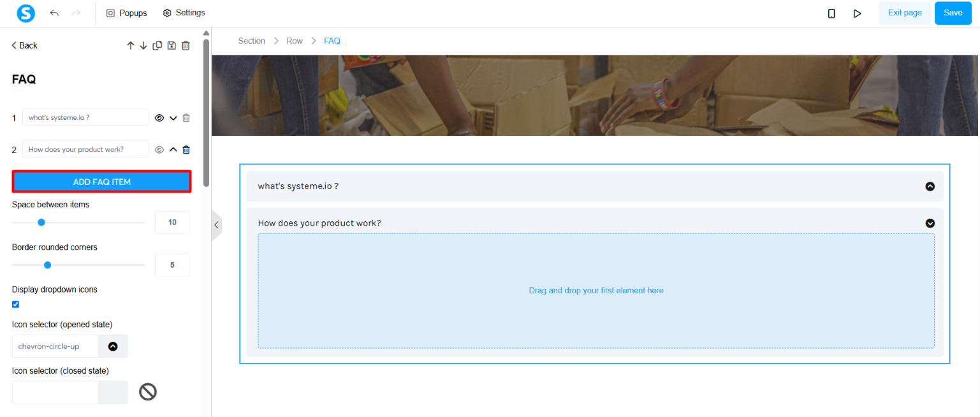The image size is (980, 417).
Task: Toggle chevron icon on "what's systeme.io ?" row
Action: point(930,186)
